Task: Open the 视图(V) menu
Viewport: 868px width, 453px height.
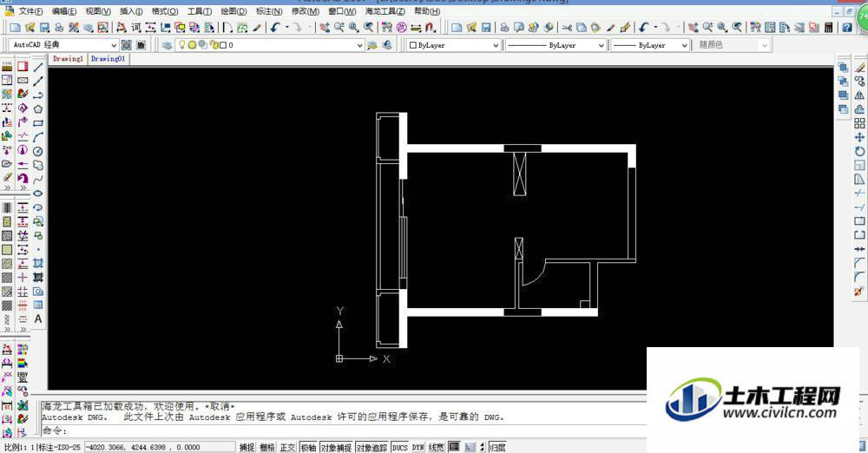Action: pyautogui.click(x=98, y=11)
